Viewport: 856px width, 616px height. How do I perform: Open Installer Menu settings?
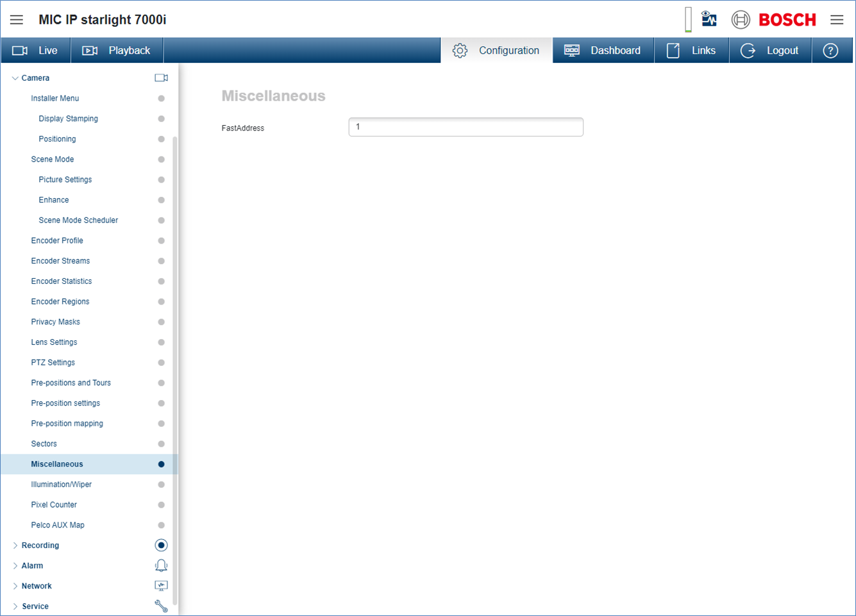[55, 99]
